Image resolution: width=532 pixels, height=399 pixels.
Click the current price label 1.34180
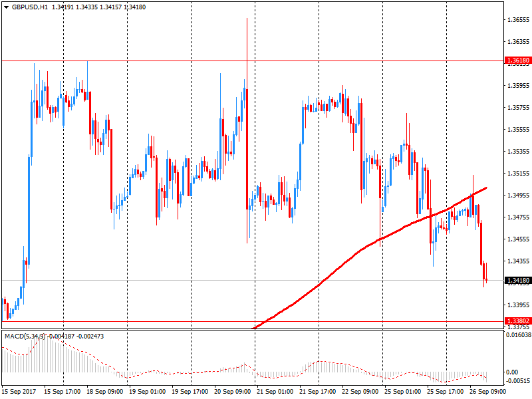pos(518,280)
